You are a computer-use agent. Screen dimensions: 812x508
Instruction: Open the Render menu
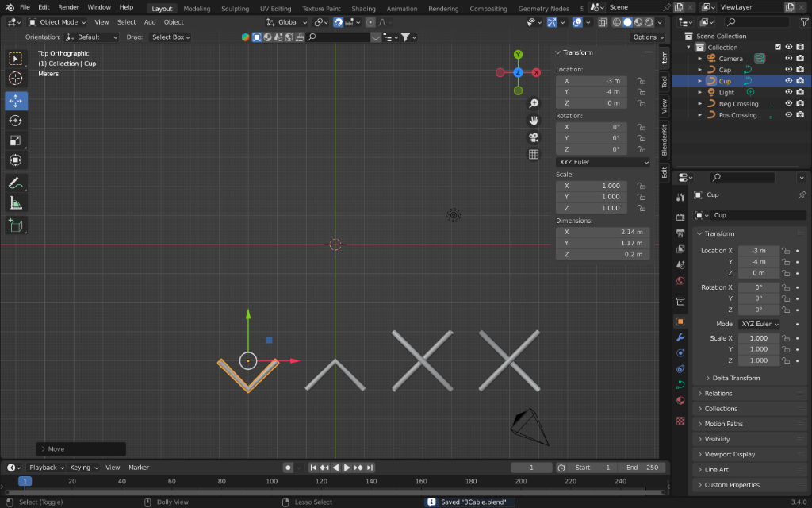click(68, 7)
